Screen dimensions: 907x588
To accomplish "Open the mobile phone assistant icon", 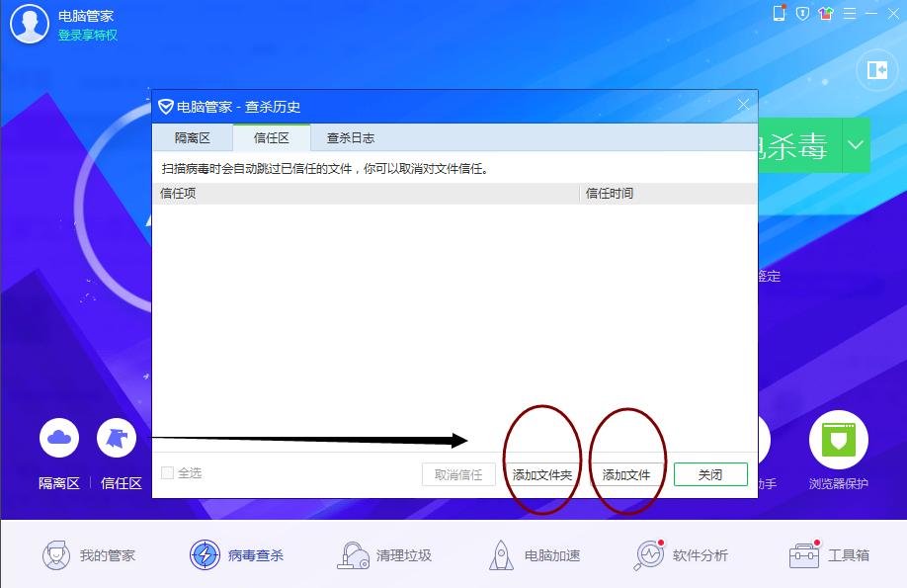I will point(779,13).
